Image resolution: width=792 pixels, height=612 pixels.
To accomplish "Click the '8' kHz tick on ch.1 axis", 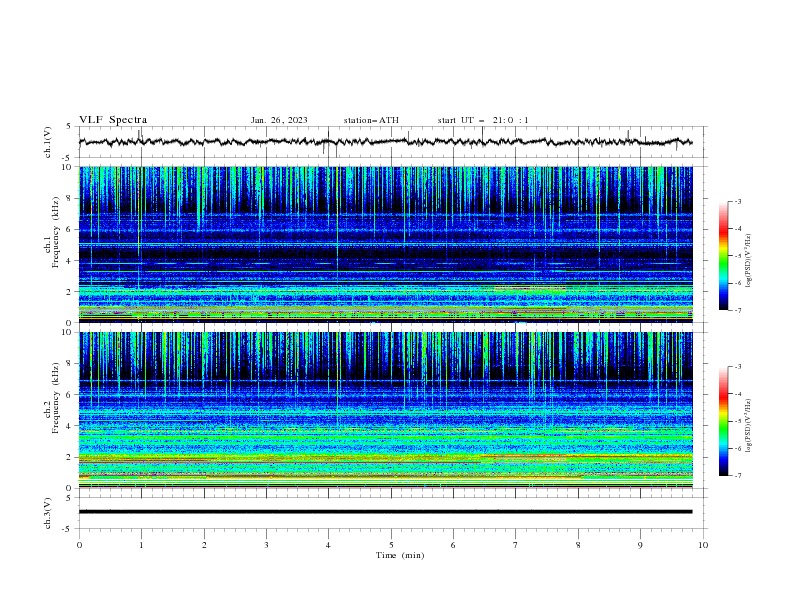I will pyautogui.click(x=69, y=198).
